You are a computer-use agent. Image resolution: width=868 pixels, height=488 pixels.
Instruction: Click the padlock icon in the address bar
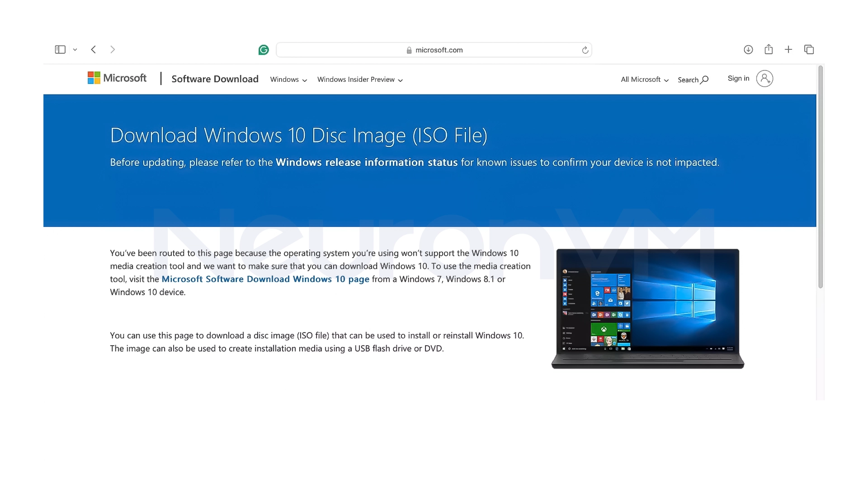408,50
